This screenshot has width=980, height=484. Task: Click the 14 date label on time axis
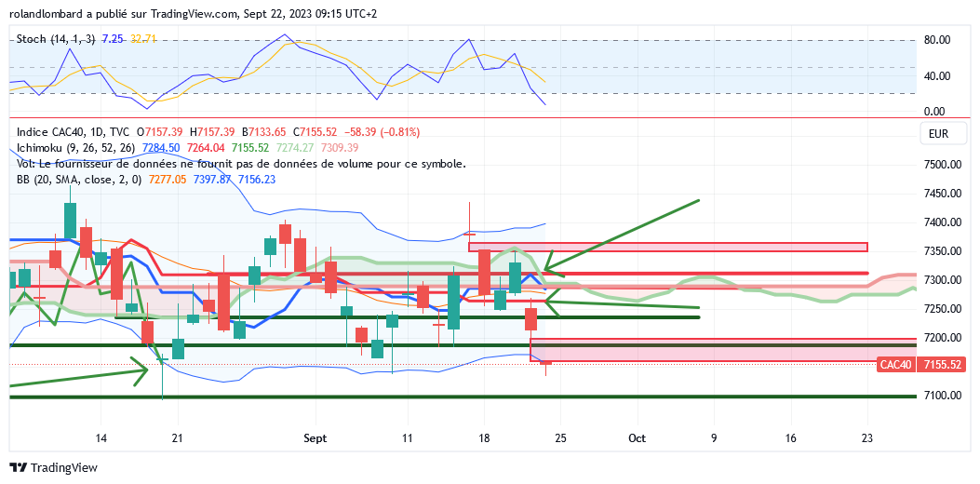pos(101,437)
